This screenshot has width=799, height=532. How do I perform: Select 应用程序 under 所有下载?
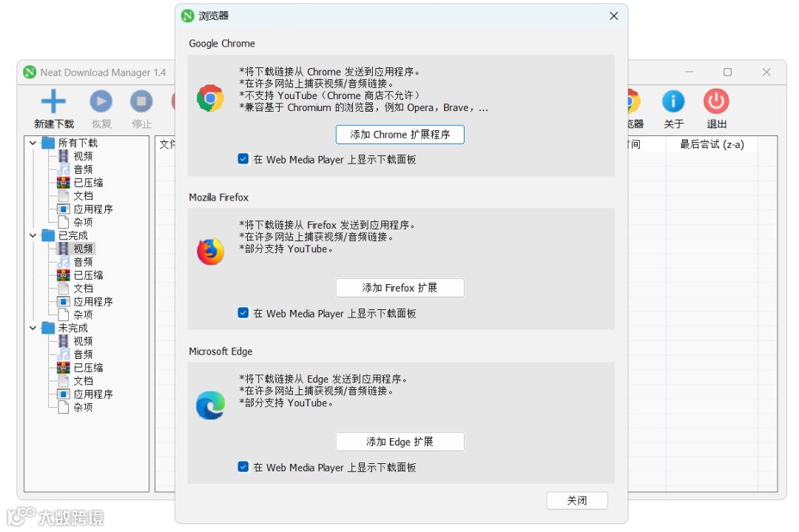(92, 209)
